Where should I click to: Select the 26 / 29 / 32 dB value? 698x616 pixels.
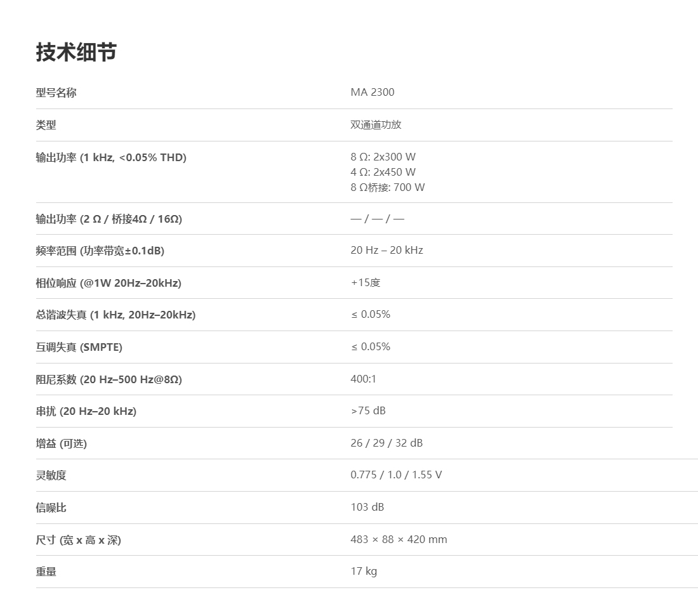[386, 443]
